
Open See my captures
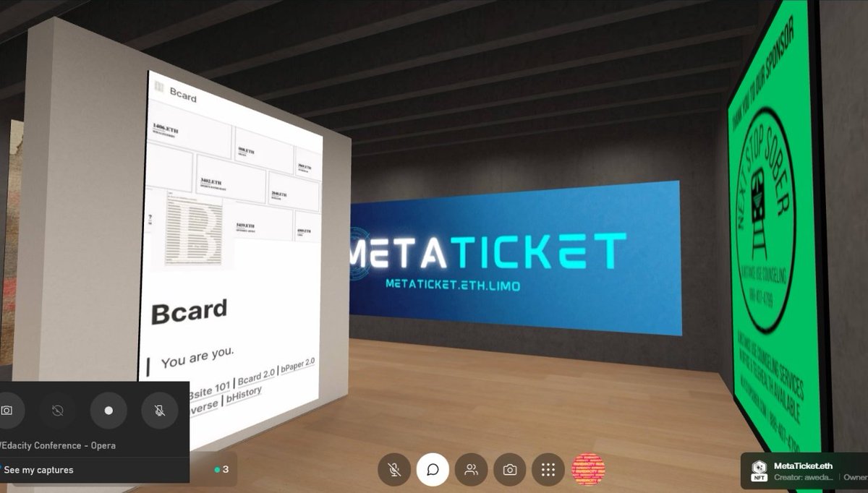pyautogui.click(x=38, y=470)
